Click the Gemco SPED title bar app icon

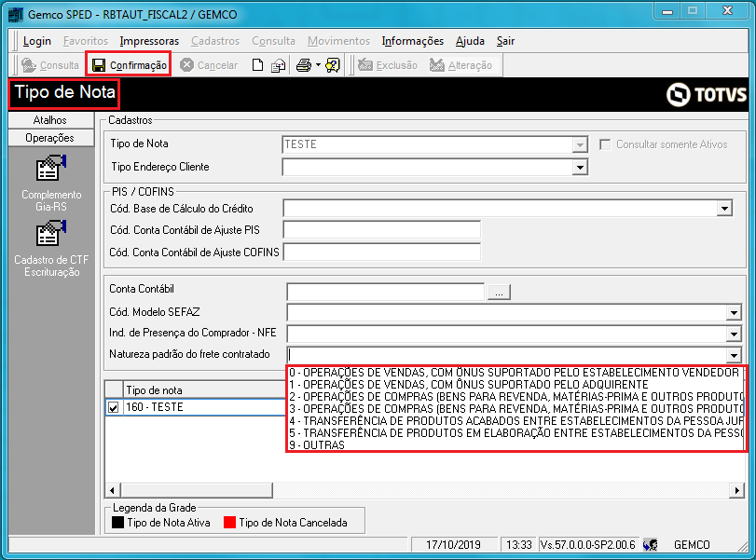16,15
